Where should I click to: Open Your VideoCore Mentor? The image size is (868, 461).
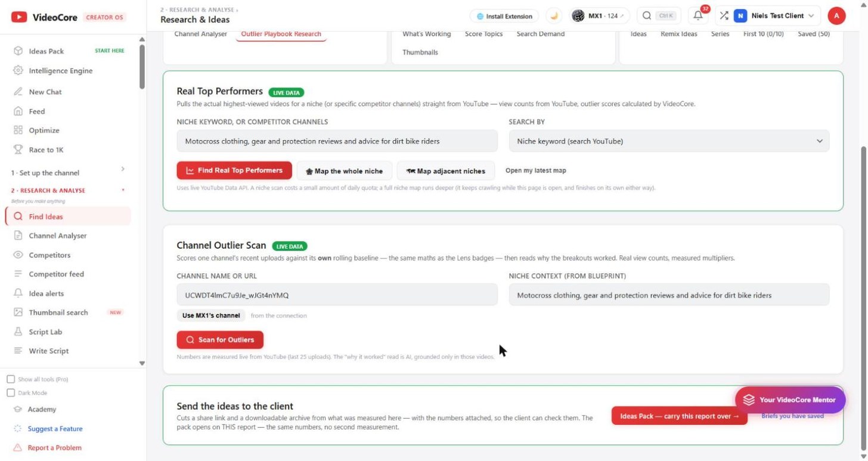790,400
